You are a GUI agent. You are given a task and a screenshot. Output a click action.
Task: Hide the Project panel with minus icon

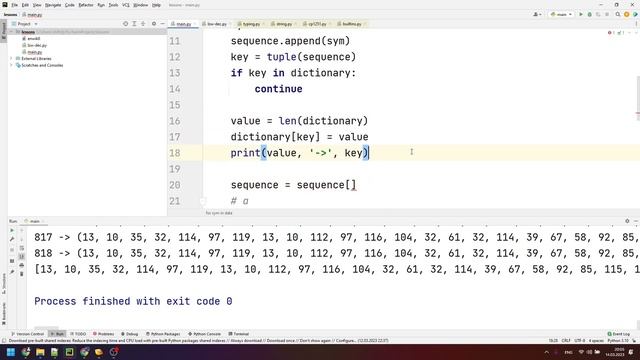162,24
